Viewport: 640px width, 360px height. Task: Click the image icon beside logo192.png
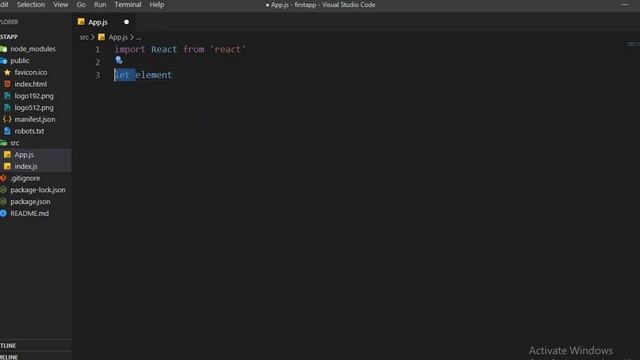coord(7,96)
